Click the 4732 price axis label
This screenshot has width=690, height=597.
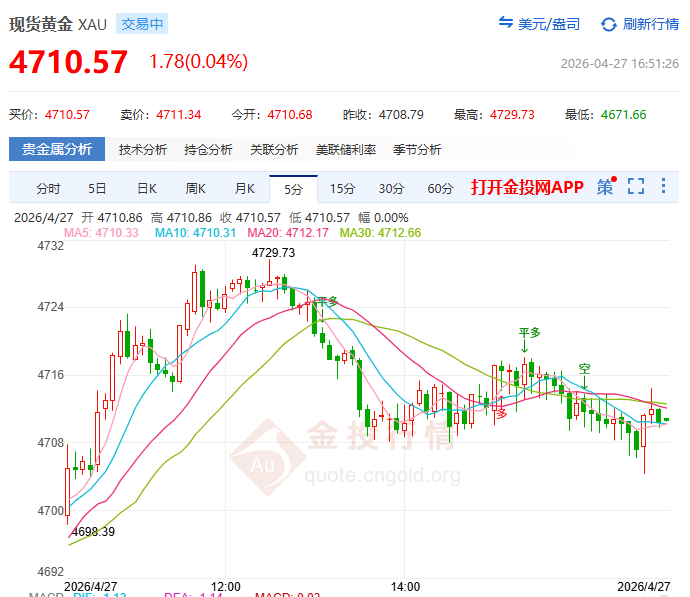click(51, 246)
